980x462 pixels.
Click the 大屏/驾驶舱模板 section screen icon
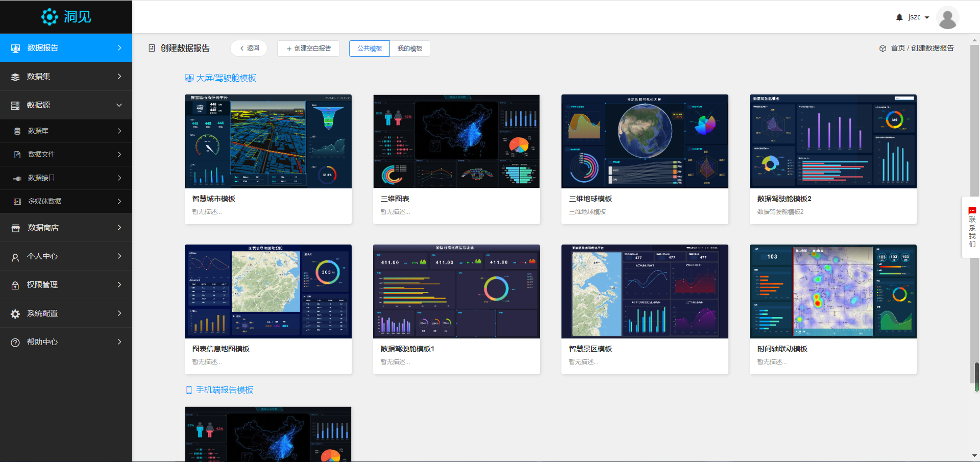coord(189,78)
